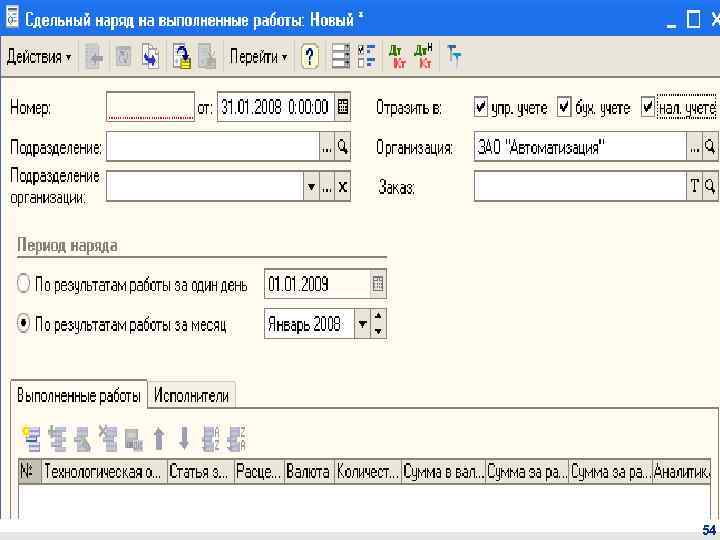
Task: Click the Статья з... column header
Action: [x=201, y=472]
